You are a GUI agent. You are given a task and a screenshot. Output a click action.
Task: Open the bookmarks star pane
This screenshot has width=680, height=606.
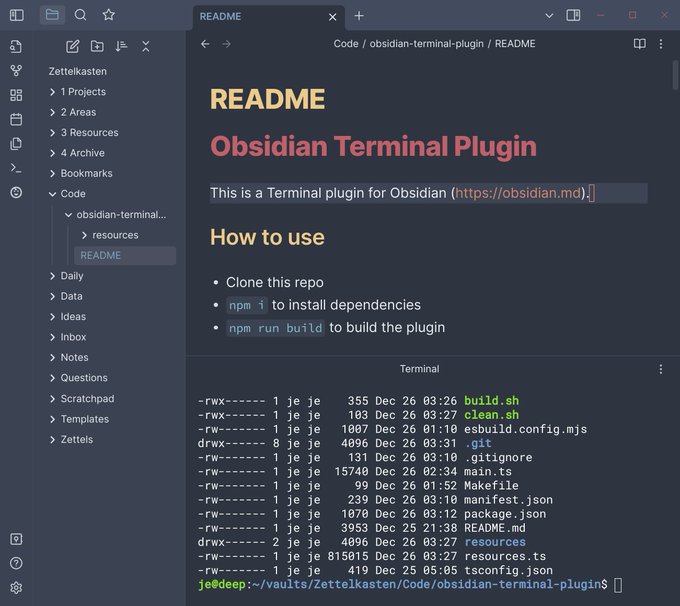108,15
